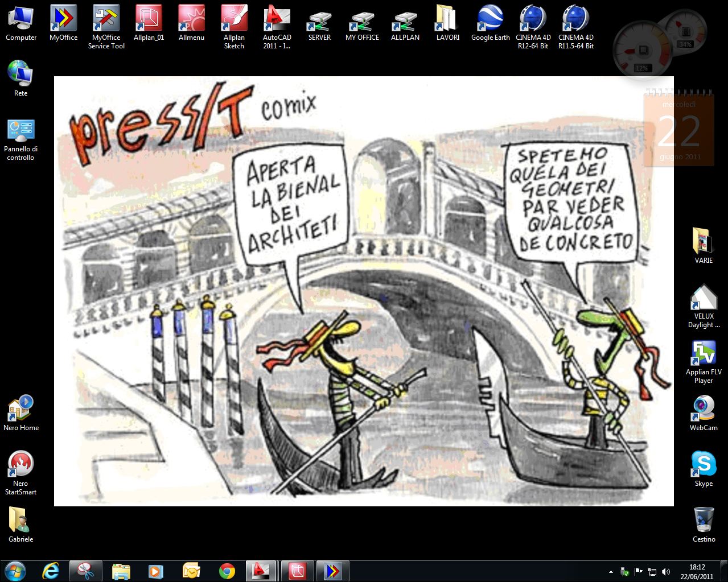The image size is (728, 582).
Task: Open the Applian FLV Player shortcut
Action: [x=704, y=362]
